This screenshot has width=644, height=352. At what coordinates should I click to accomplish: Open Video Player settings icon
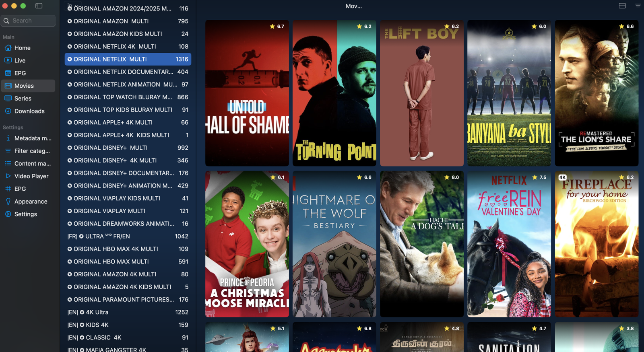pyautogui.click(x=8, y=176)
